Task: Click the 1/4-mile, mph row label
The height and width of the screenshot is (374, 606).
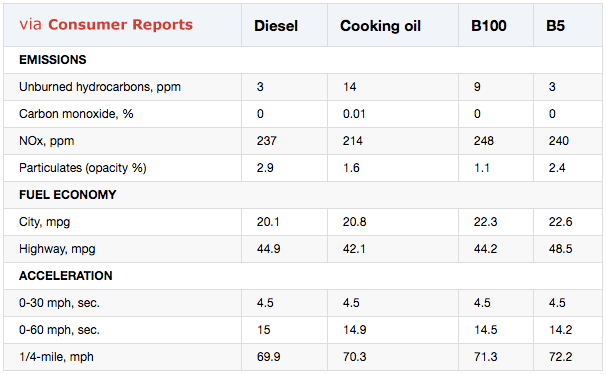Action: coord(56,357)
